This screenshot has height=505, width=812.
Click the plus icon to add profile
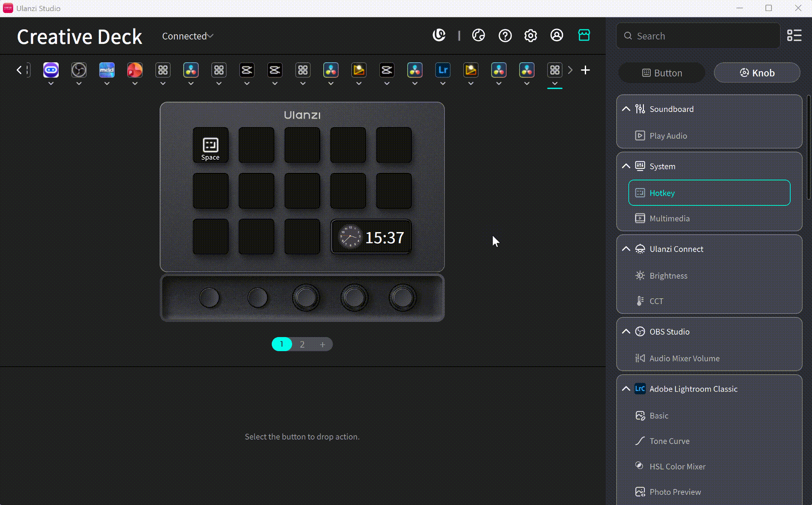585,70
